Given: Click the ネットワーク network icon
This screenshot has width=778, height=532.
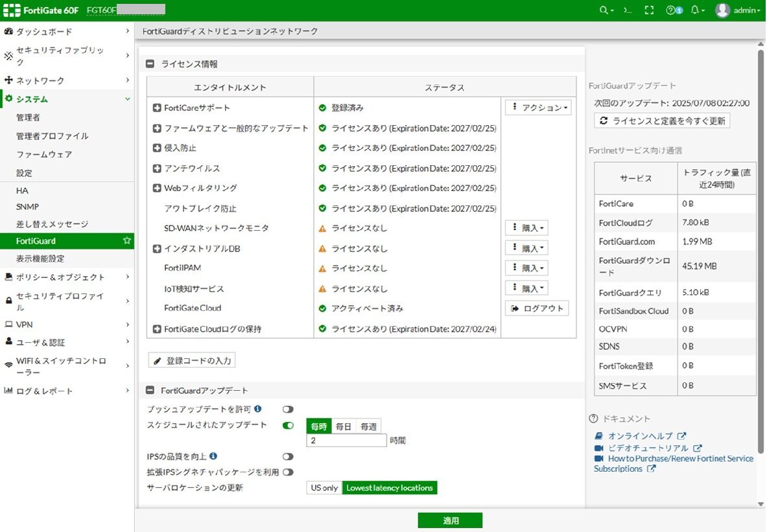Looking at the screenshot, I should [x=8, y=80].
